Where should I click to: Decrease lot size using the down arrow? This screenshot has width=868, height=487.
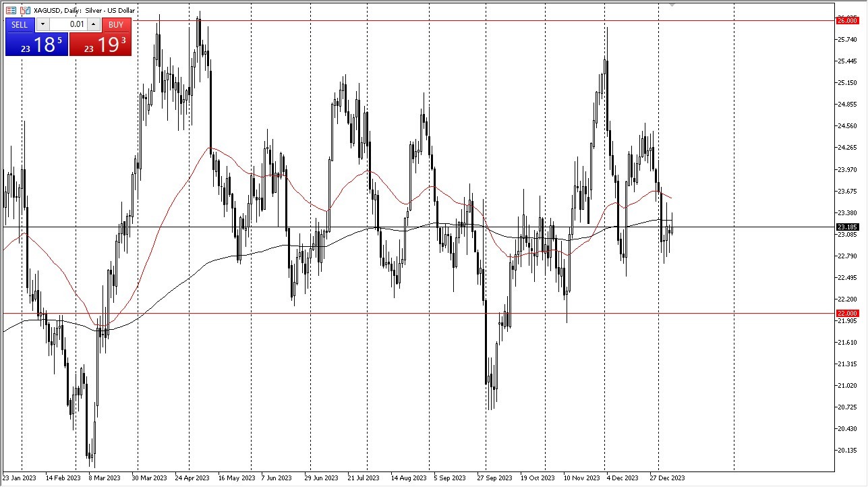pyautogui.click(x=42, y=24)
